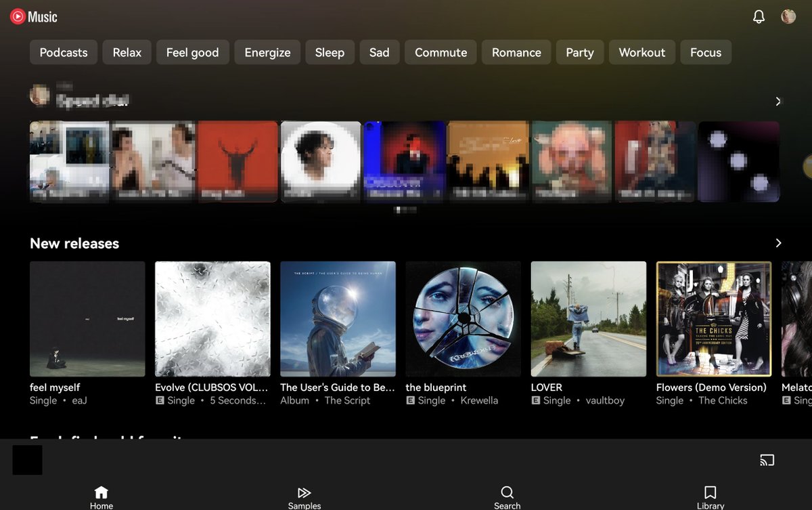Click the 'feel myself' title text
Screen dimensions: 812x510
tap(55, 387)
